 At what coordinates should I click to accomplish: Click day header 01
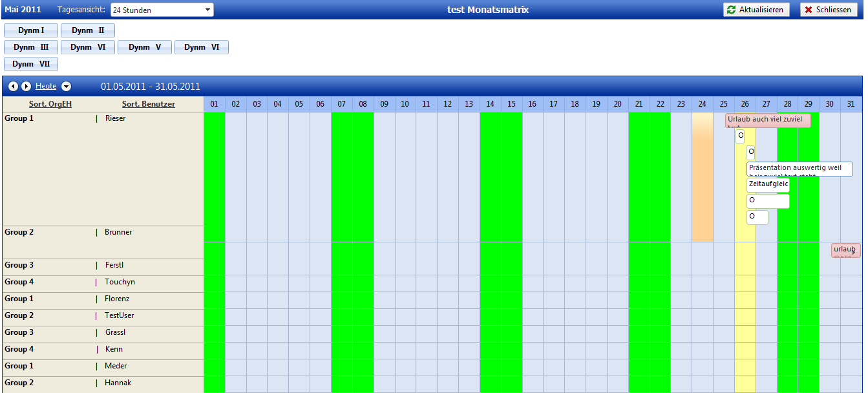(x=214, y=104)
